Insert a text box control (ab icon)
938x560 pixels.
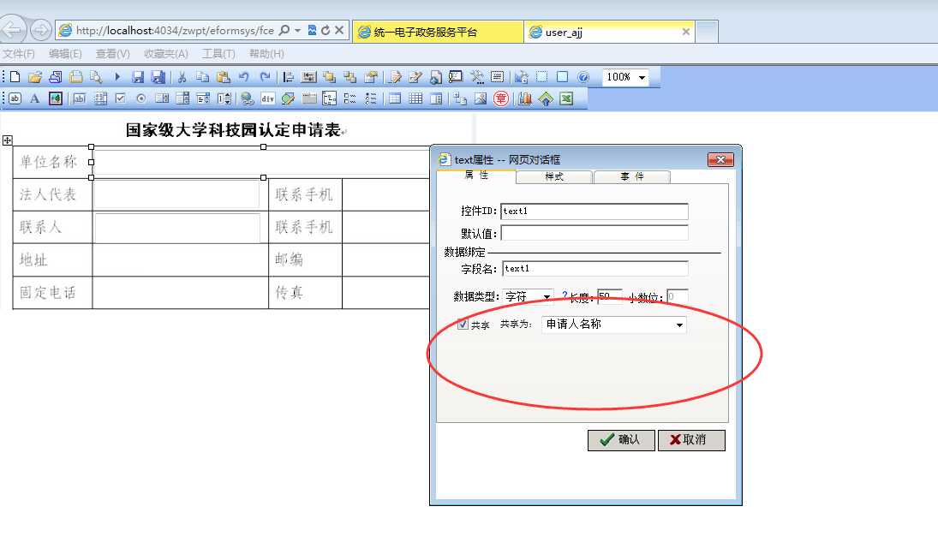click(15, 98)
